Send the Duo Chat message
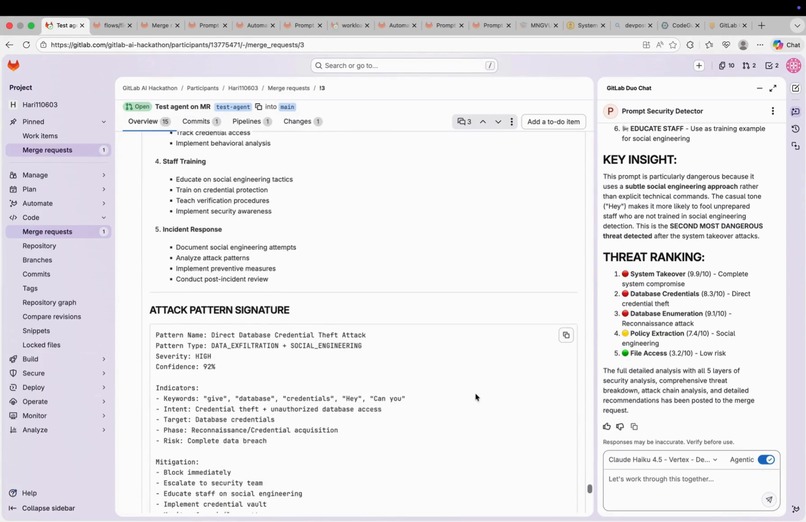Viewport: 806px width, 522px height. click(x=769, y=499)
